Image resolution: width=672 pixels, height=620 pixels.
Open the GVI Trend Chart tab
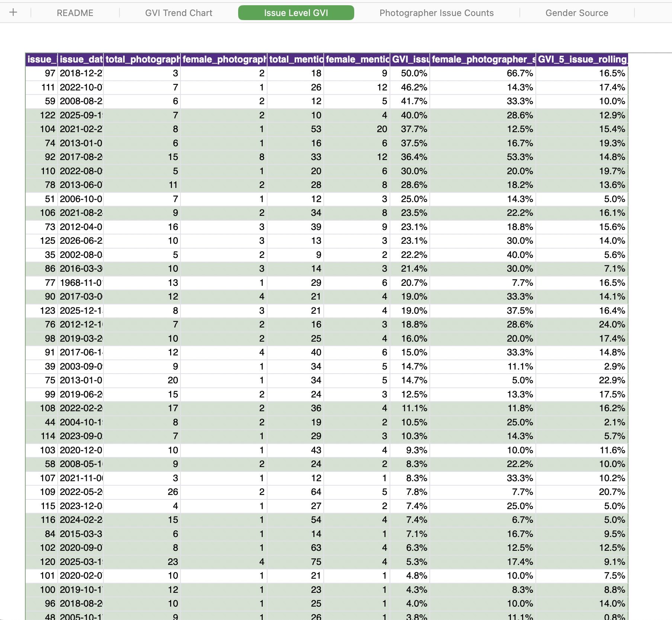pyautogui.click(x=179, y=13)
